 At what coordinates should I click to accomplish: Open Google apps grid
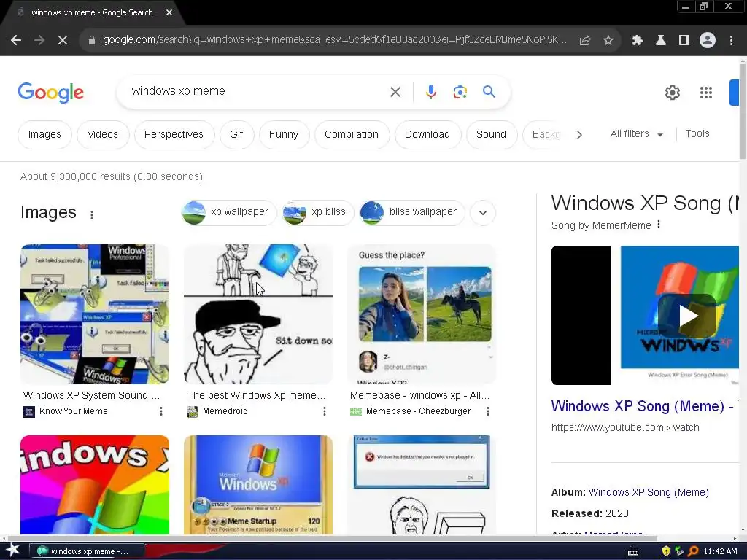point(706,93)
